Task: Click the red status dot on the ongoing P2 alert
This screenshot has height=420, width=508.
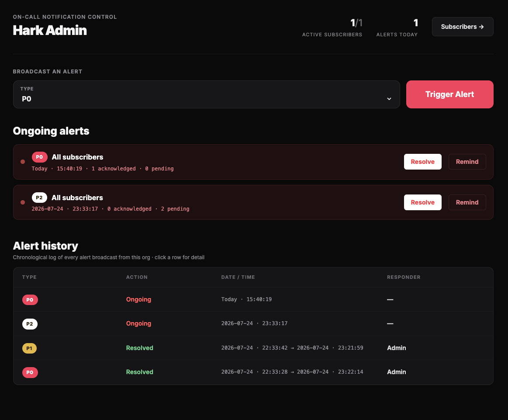Action: point(23,202)
